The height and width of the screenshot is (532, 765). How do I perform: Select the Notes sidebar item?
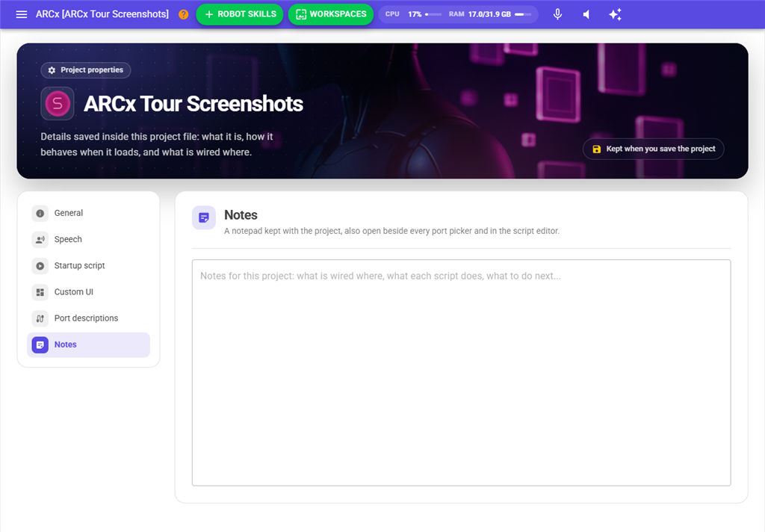tap(88, 345)
